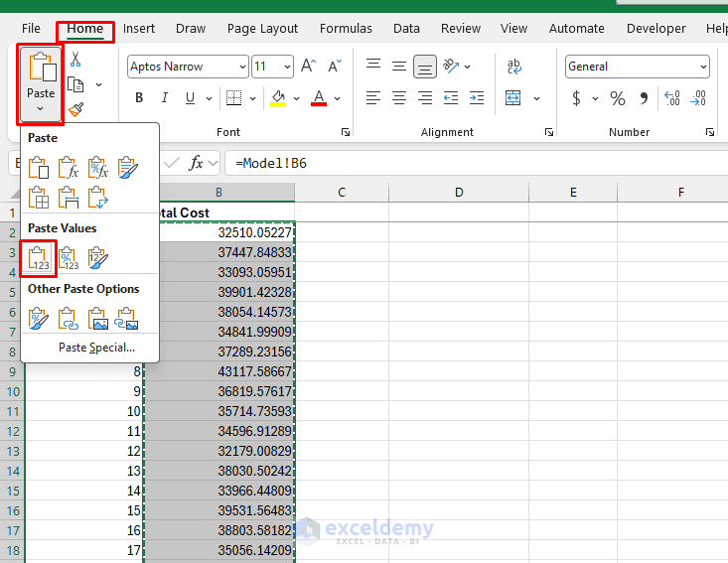Apply percent style format
Image resolution: width=728 pixels, height=563 pixels.
[x=618, y=98]
